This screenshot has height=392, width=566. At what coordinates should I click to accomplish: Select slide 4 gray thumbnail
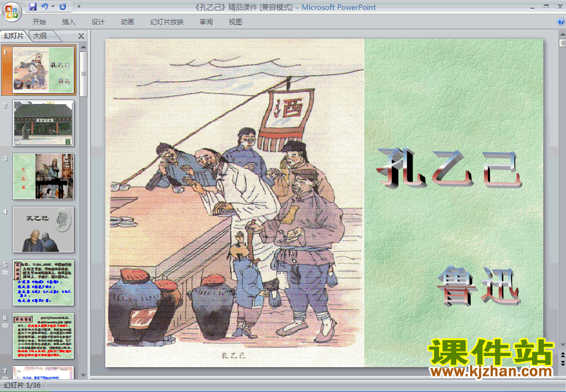pyautogui.click(x=43, y=229)
